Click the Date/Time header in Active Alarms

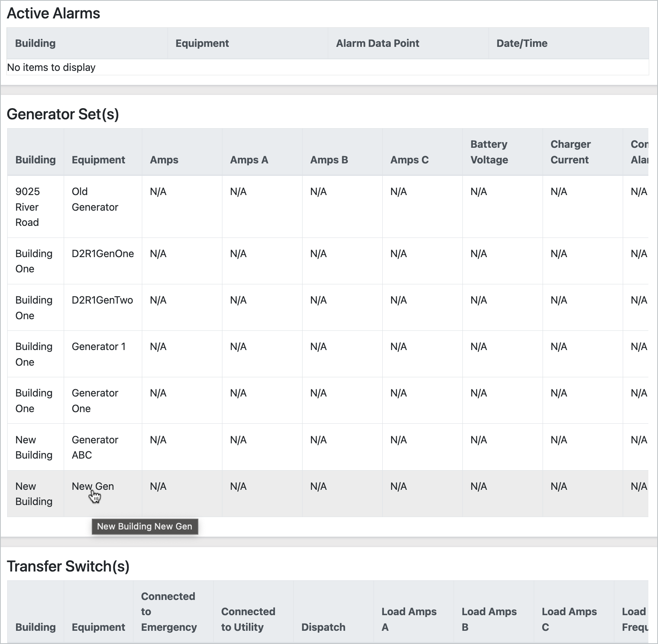click(522, 43)
